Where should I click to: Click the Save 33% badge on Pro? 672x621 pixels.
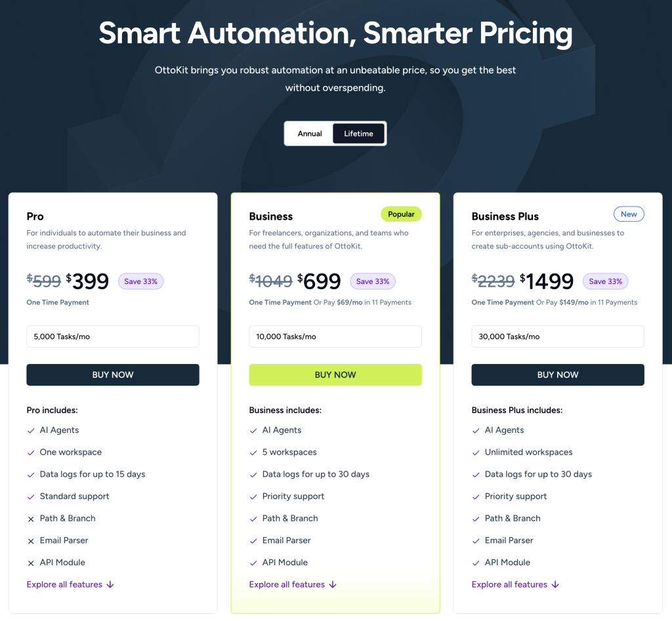pyautogui.click(x=141, y=281)
